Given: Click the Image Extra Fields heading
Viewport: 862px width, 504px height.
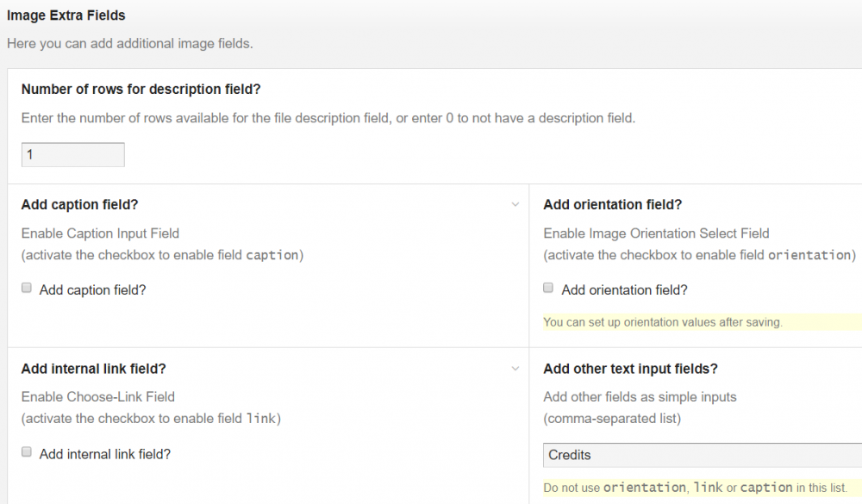Looking at the screenshot, I should [66, 15].
